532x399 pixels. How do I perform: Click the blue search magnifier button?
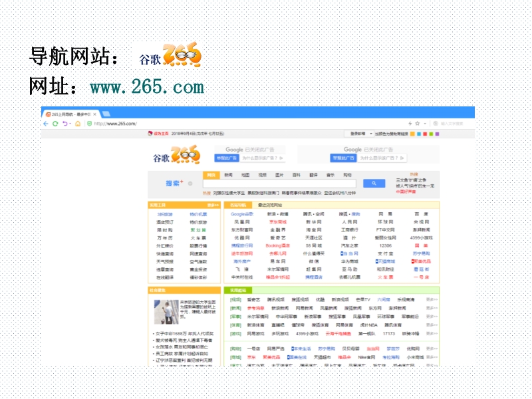point(374,184)
